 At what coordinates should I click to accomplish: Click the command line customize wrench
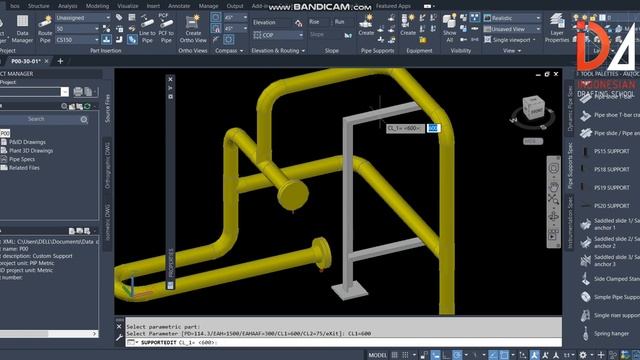tap(119, 338)
